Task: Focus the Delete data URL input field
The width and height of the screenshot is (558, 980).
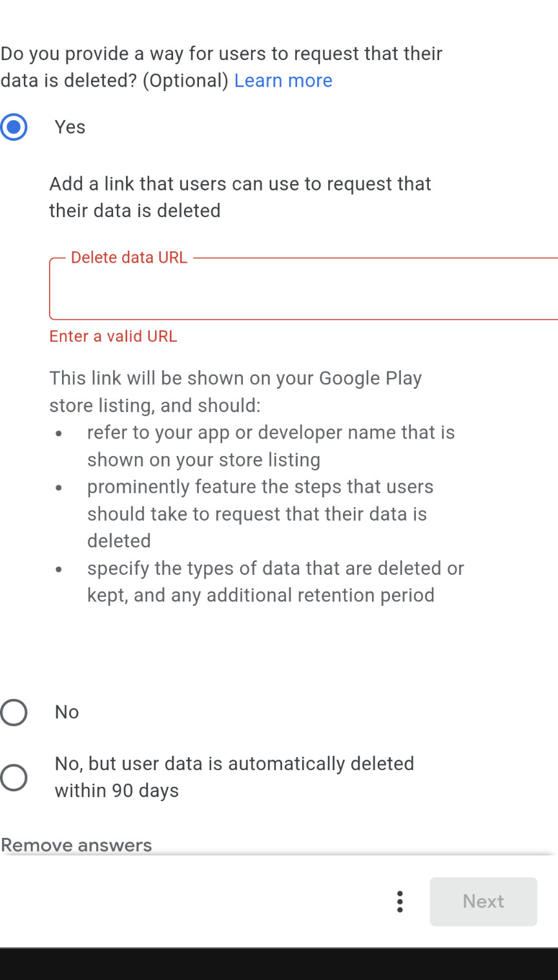Action: (x=304, y=289)
